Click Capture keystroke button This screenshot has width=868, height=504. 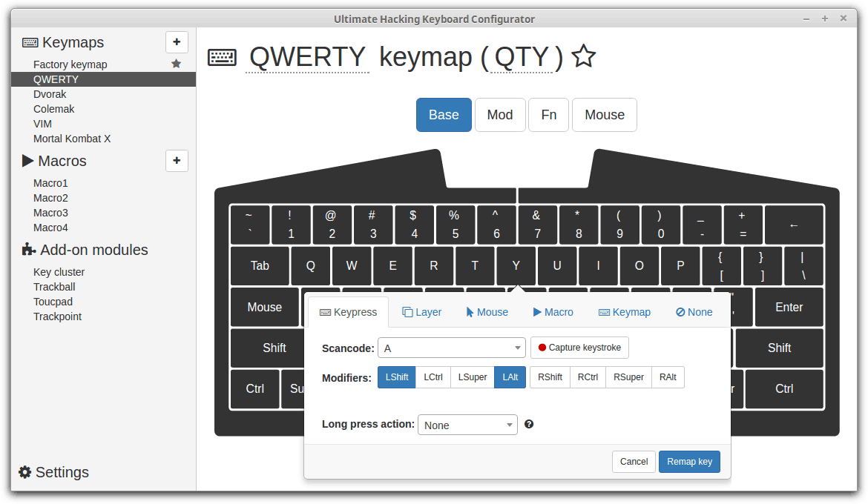(579, 348)
